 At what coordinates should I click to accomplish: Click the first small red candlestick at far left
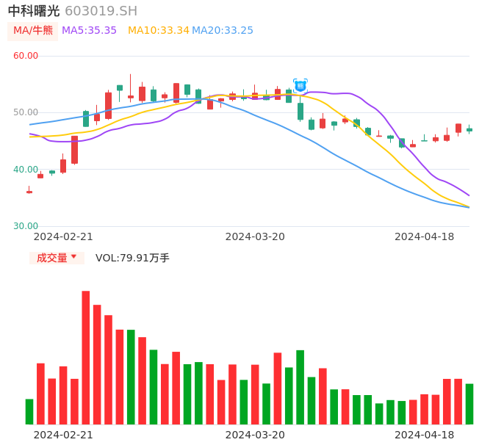click(29, 192)
